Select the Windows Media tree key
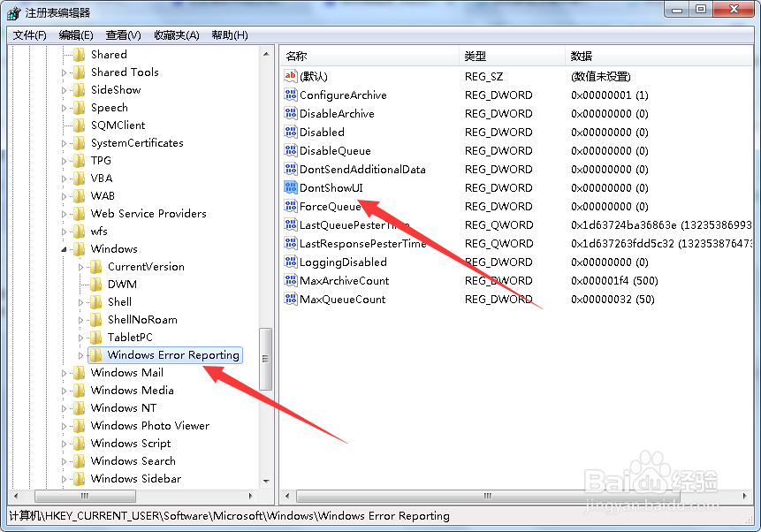The width and height of the screenshot is (761, 532). 132,391
